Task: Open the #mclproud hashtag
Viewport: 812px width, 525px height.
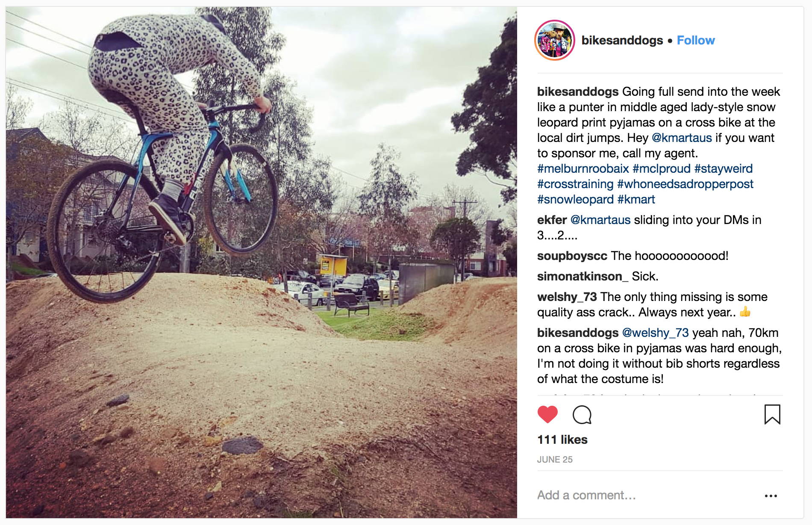Action: (662, 168)
